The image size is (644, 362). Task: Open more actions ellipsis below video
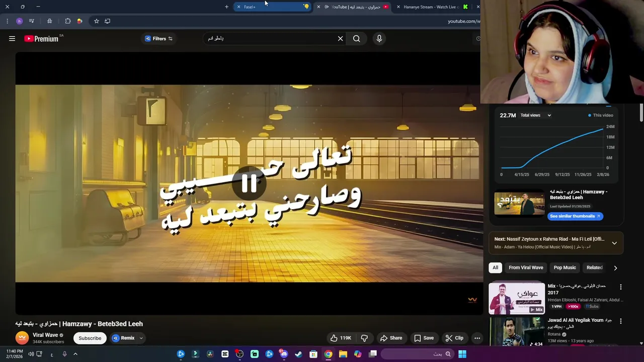point(477,338)
